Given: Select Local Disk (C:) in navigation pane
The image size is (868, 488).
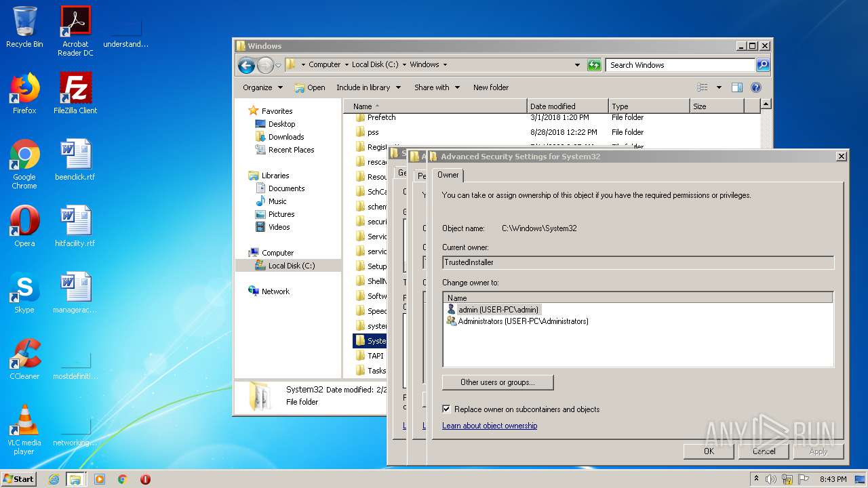Looking at the screenshot, I should 285,266.
